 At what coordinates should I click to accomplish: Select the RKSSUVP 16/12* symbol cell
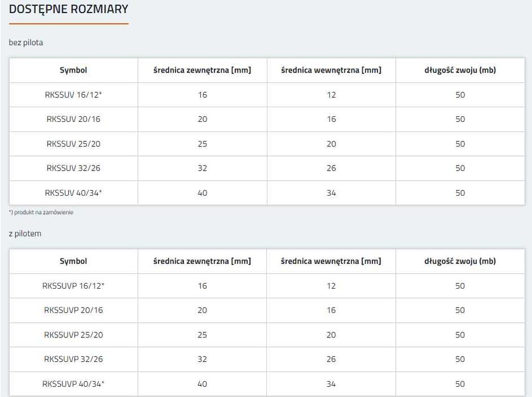click(73, 286)
